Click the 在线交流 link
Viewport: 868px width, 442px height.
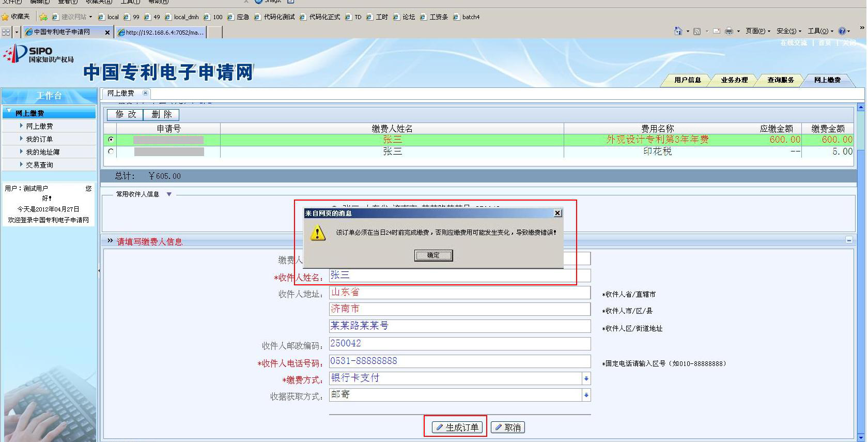(794, 43)
